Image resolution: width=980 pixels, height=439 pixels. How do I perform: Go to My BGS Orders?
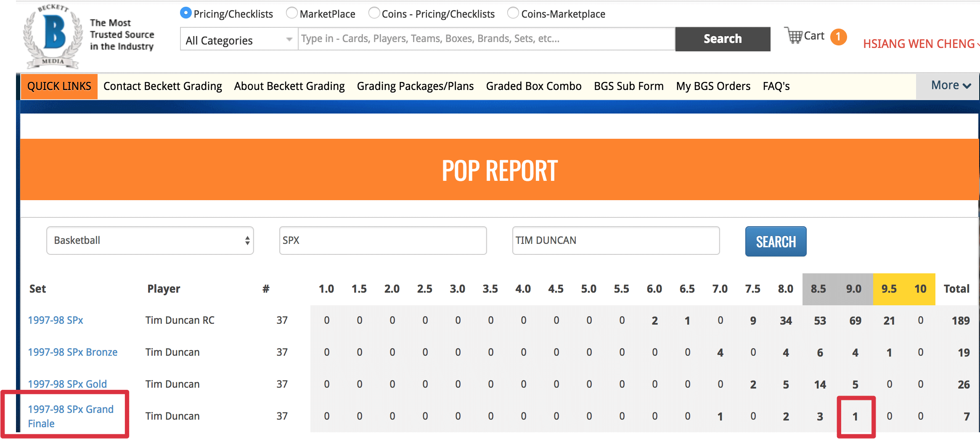713,86
